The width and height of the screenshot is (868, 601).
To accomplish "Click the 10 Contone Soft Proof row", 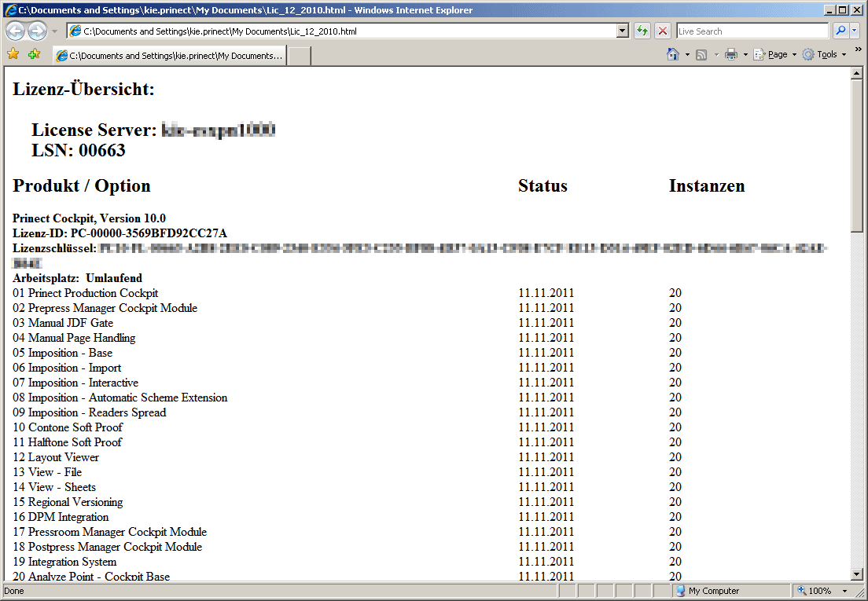I will click(x=68, y=427).
